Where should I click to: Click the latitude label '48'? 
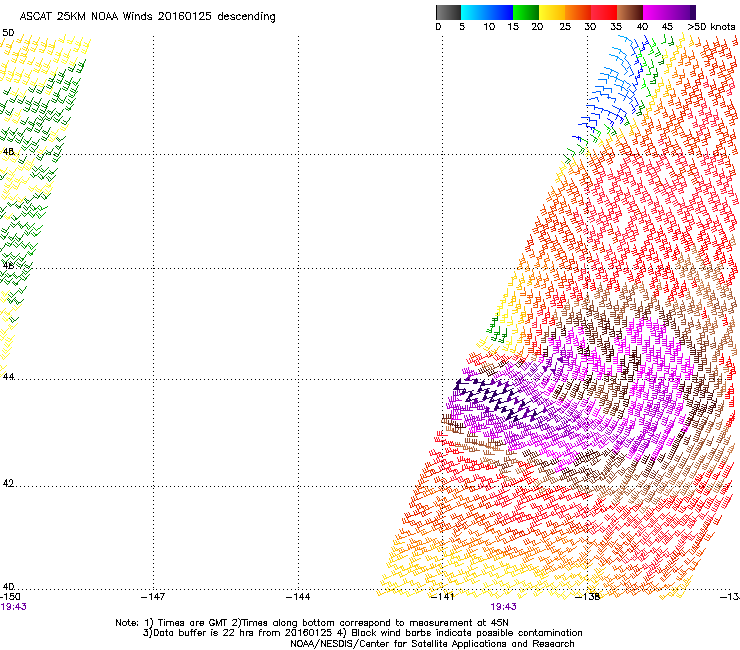tap(8, 152)
